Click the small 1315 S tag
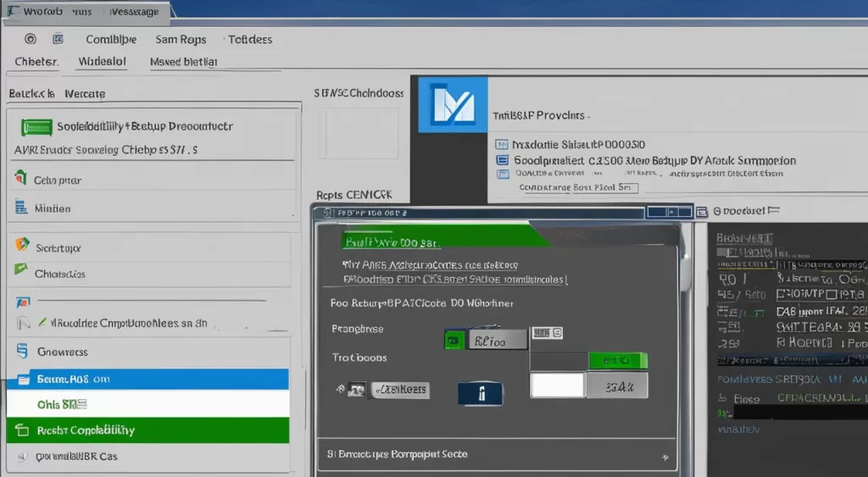 point(548,333)
